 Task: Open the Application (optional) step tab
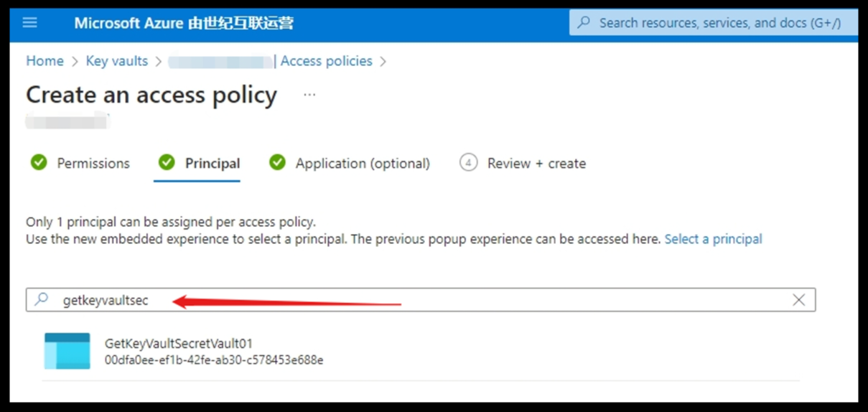click(x=363, y=164)
